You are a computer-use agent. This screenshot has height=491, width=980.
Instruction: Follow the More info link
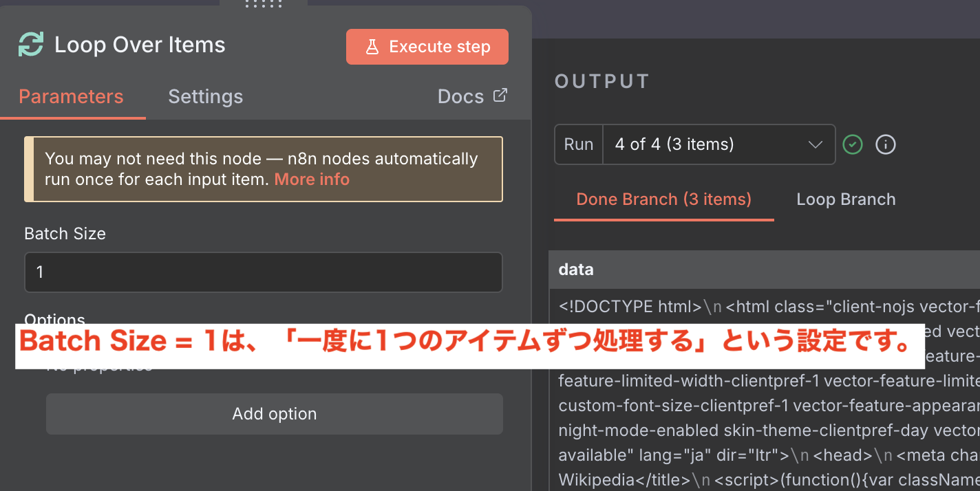312,179
